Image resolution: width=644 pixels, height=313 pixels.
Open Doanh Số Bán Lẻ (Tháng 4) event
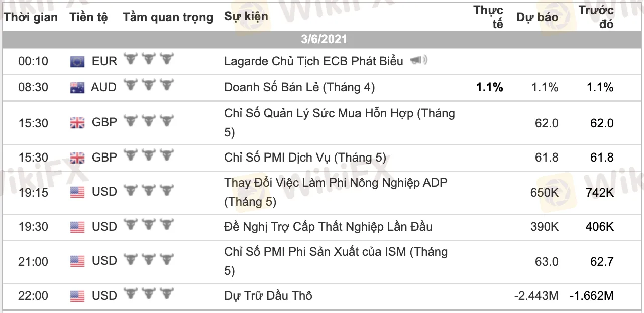point(299,87)
